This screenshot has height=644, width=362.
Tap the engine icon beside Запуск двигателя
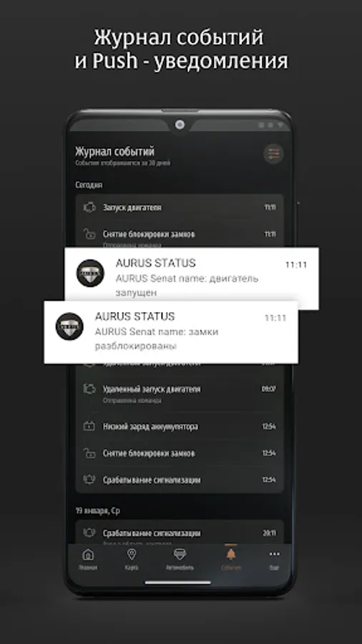click(x=89, y=208)
